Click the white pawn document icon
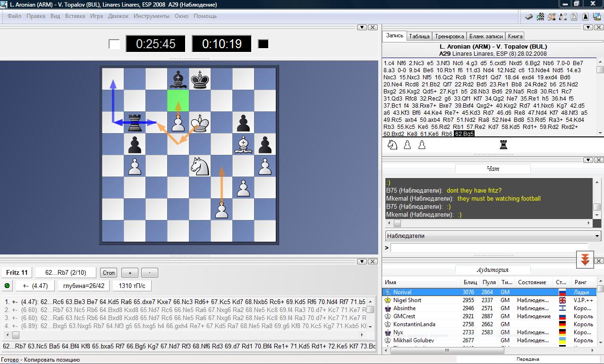Image resolution: width=604 pixels, height=364 pixels. [x=574, y=17]
